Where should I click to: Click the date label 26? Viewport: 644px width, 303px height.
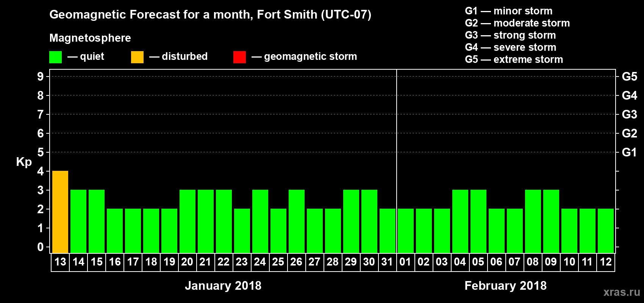(296, 262)
